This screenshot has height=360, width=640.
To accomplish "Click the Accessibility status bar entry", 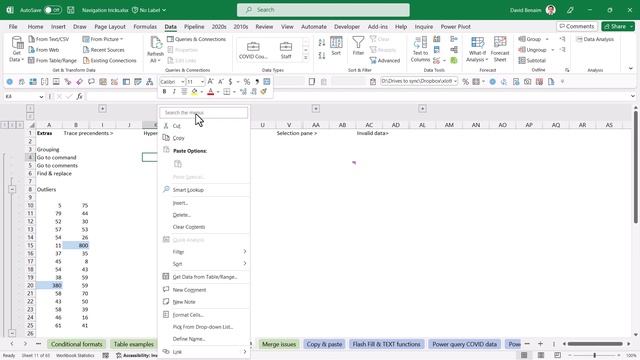I will [137, 356].
